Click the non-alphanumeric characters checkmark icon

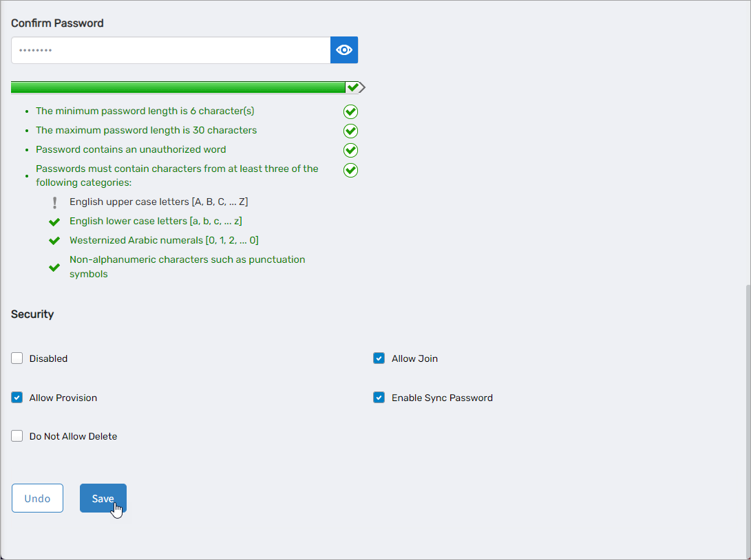(54, 267)
